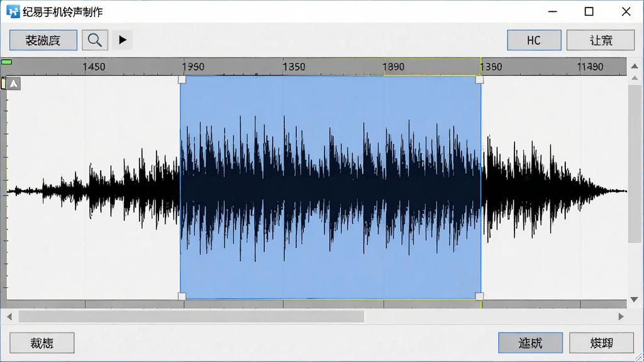Click the app icon in the title bar
The image size is (644, 362).
13,11
